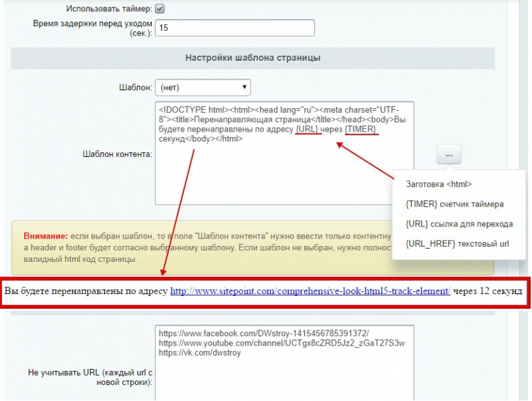Screen dimensions: 532x401
Task: Click the underlined {URL} placeholder in template code
Action: (x=307, y=129)
